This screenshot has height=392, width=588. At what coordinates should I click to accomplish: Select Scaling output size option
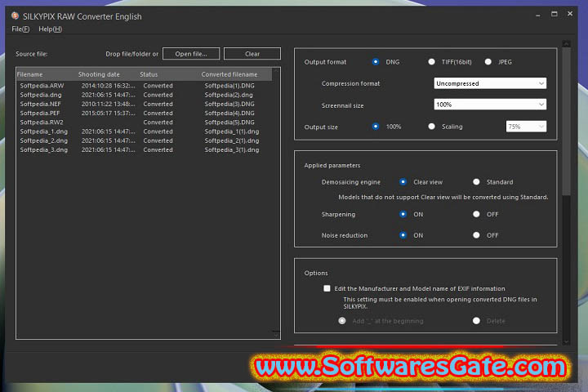(432, 127)
